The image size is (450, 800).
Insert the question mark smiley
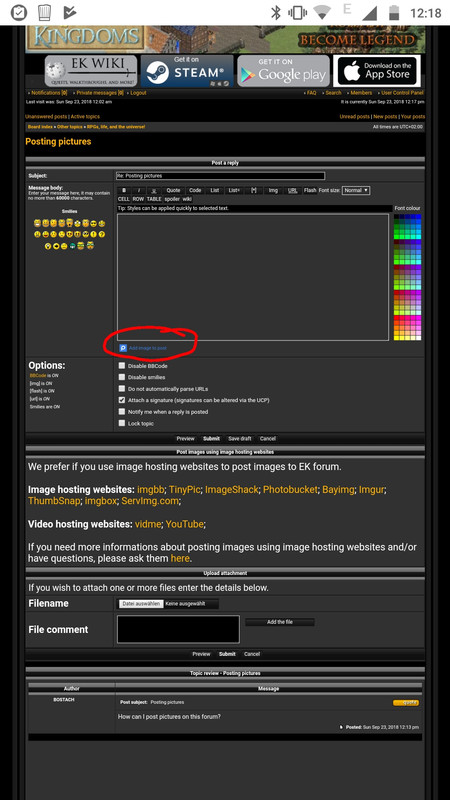click(x=102, y=234)
